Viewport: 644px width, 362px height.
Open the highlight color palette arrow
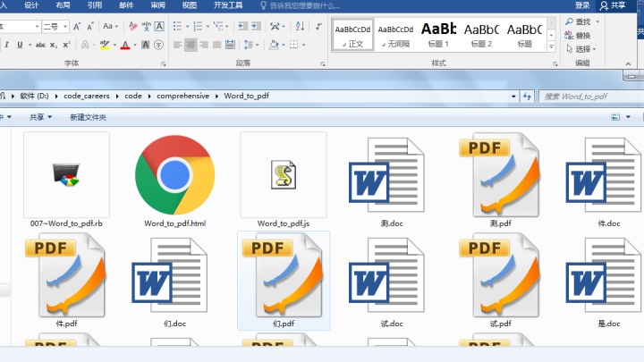[114, 45]
